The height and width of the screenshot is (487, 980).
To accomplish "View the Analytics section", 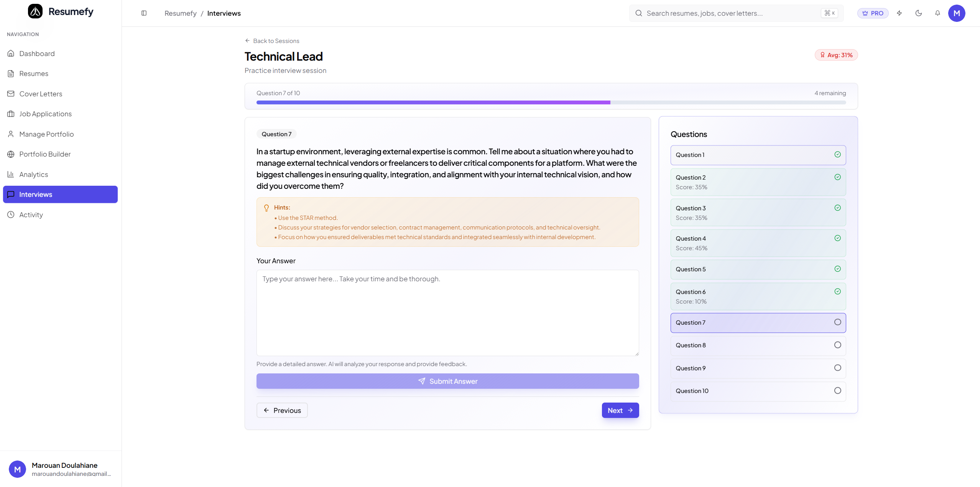I will coord(34,174).
